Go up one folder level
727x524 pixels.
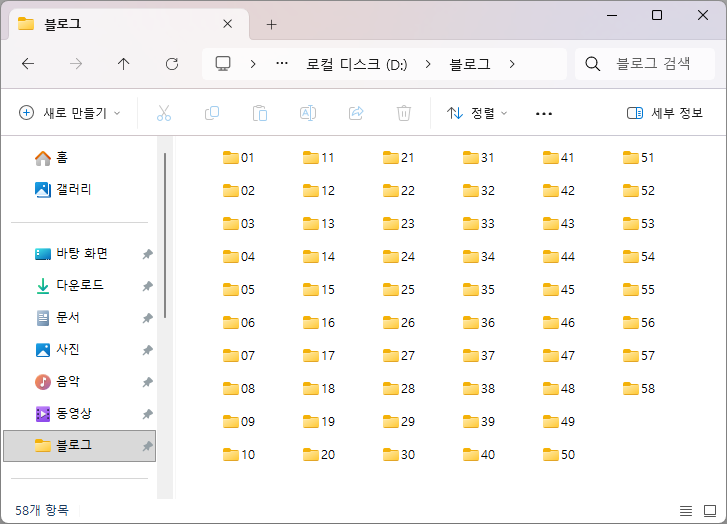tap(123, 64)
